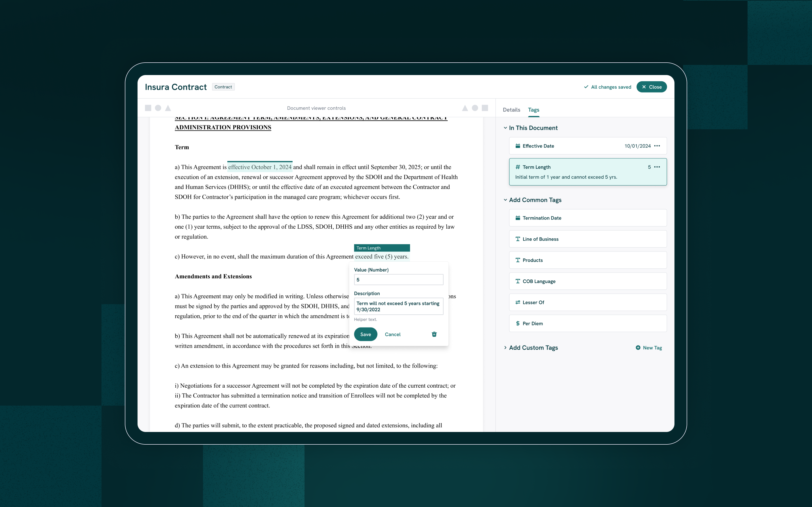Open Term Length three-dot menu
The image size is (812, 507).
[657, 167]
